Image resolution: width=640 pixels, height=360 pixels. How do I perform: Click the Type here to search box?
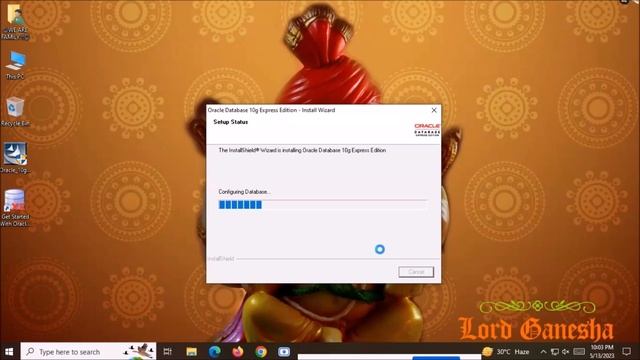pyautogui.click(x=89, y=351)
